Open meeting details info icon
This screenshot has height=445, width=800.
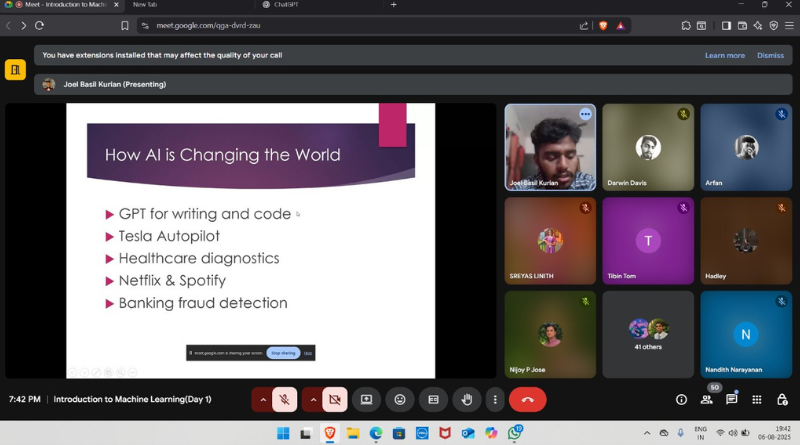pyautogui.click(x=681, y=400)
